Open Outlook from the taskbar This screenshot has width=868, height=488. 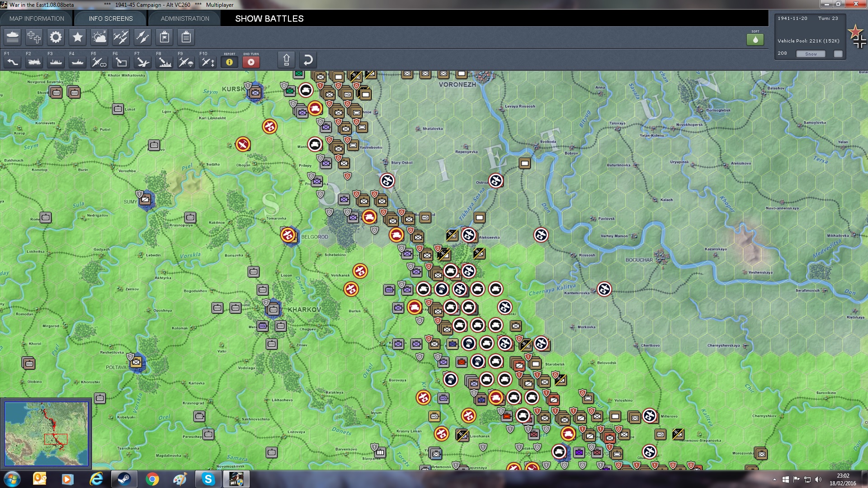[40, 479]
